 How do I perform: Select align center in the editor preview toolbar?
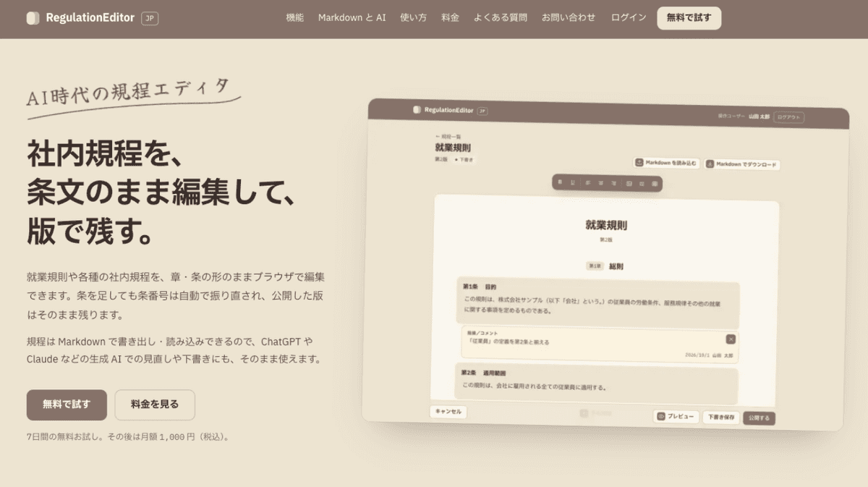(x=600, y=183)
